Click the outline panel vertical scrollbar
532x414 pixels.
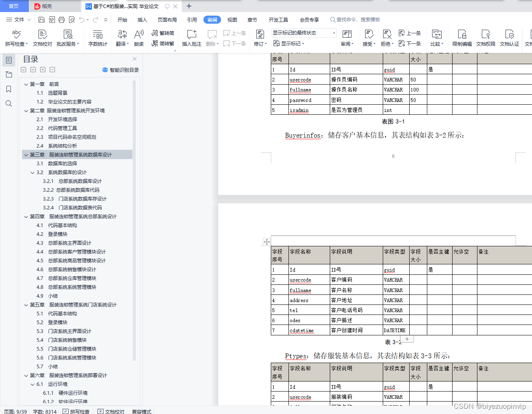(x=134, y=221)
